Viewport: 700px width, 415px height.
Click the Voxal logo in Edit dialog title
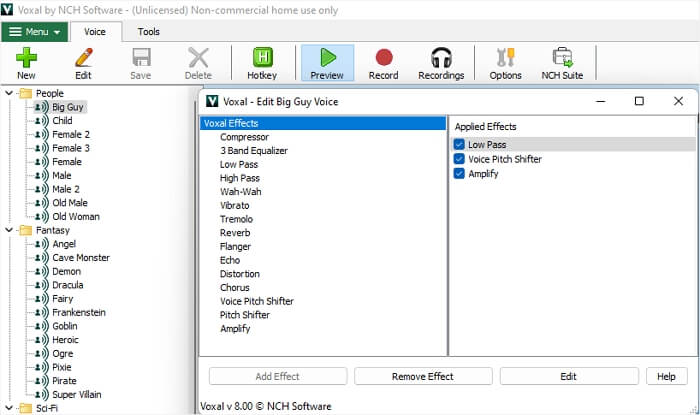pos(212,101)
